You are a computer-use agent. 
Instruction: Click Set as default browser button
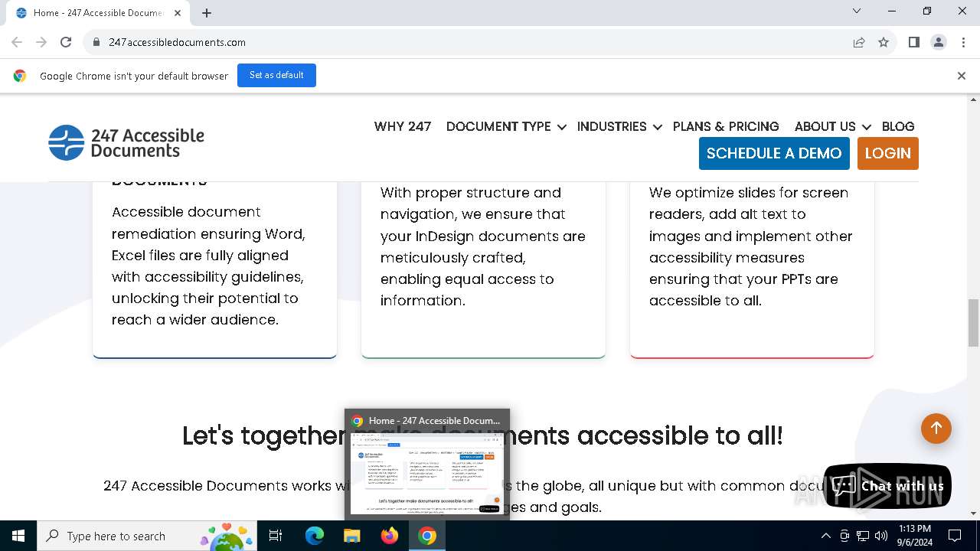(276, 75)
